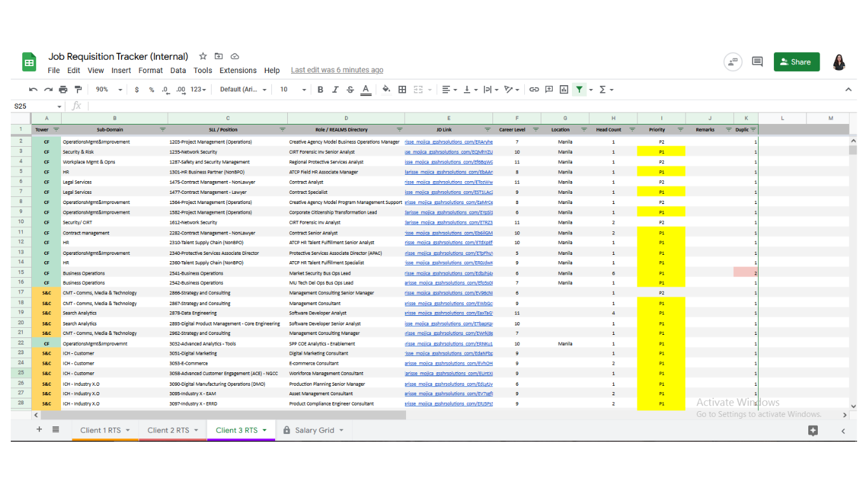Collapse the toolbar with the up chevron
Viewport: 868px width, 488px height.
(848, 90)
